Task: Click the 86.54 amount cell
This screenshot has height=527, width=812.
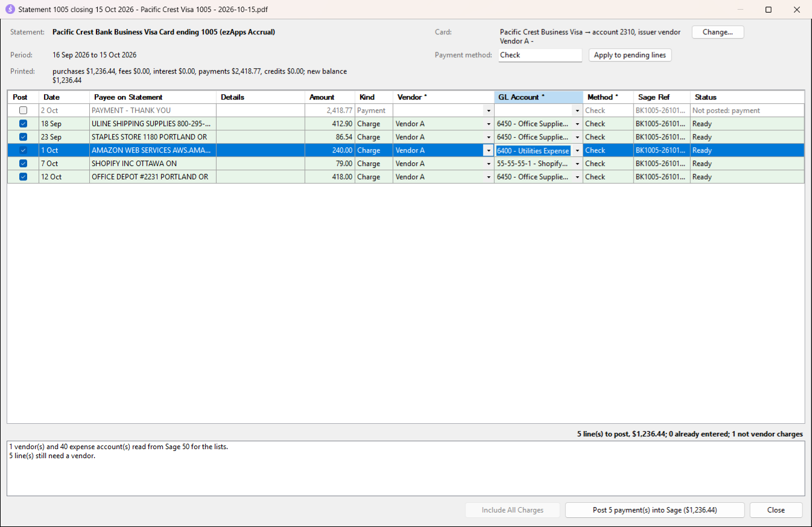Action: [330, 137]
